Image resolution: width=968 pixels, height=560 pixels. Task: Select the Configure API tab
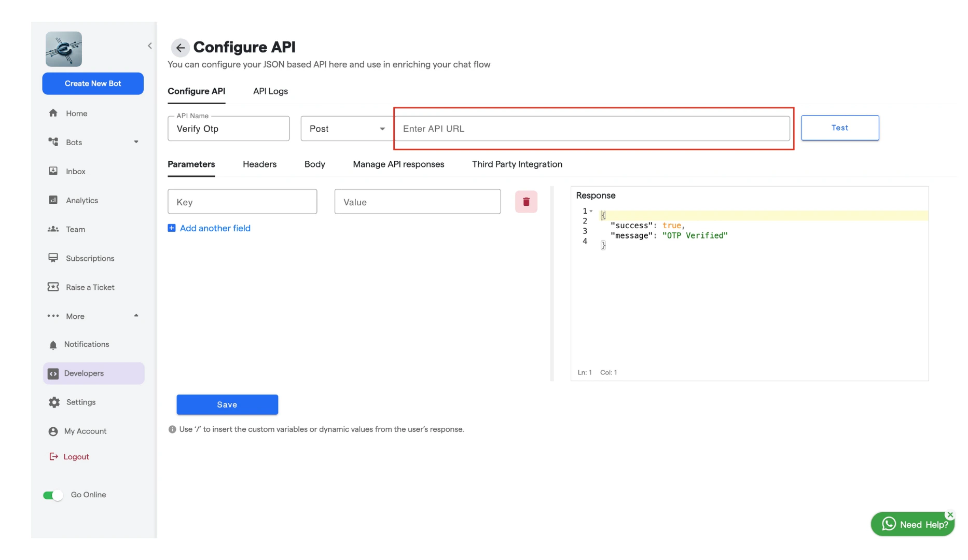point(196,91)
